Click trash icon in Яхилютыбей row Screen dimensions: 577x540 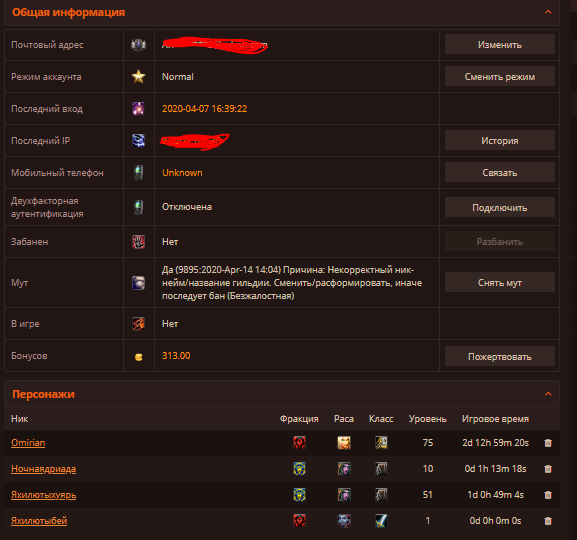click(x=548, y=521)
